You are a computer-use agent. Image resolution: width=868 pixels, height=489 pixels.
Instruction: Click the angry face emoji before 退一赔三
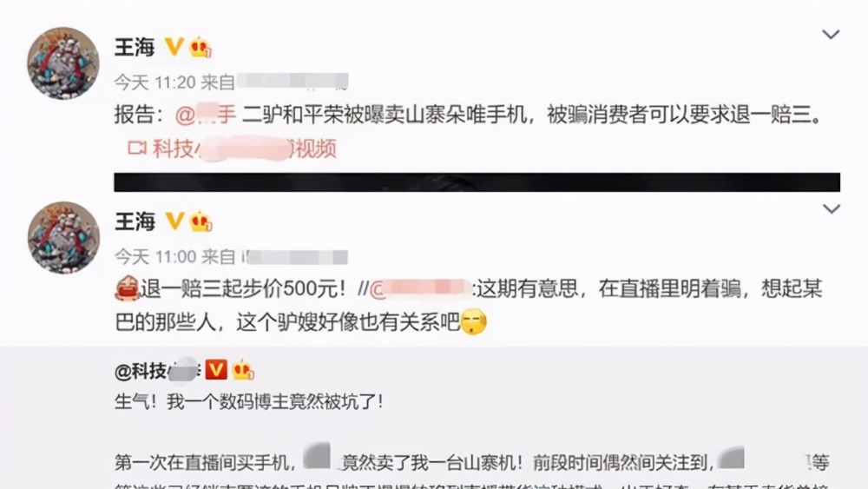pyautogui.click(x=127, y=288)
